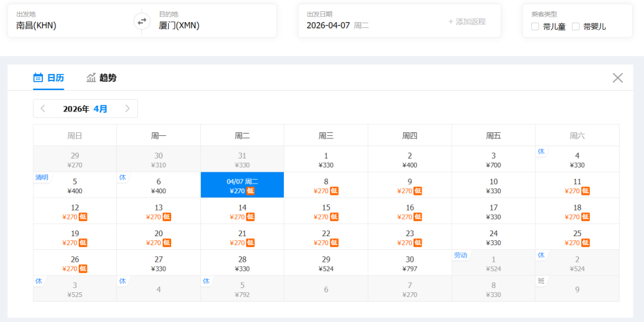Go to next month in calendar
This screenshot has height=322, width=644.
click(128, 109)
